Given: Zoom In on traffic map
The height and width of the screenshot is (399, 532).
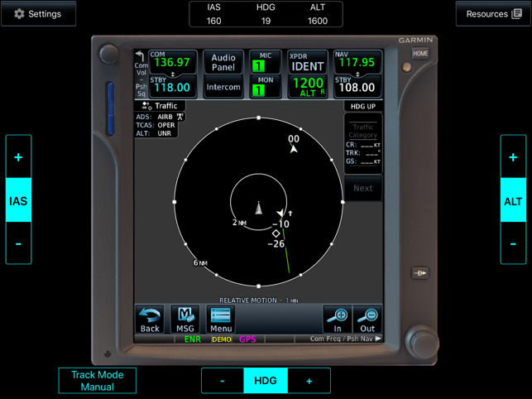Looking at the screenshot, I should coord(338,320).
